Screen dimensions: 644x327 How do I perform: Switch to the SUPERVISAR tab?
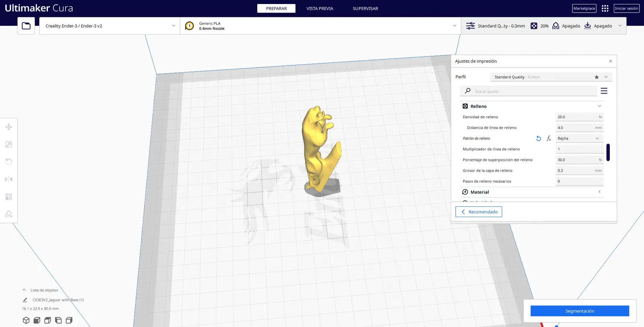tap(365, 8)
